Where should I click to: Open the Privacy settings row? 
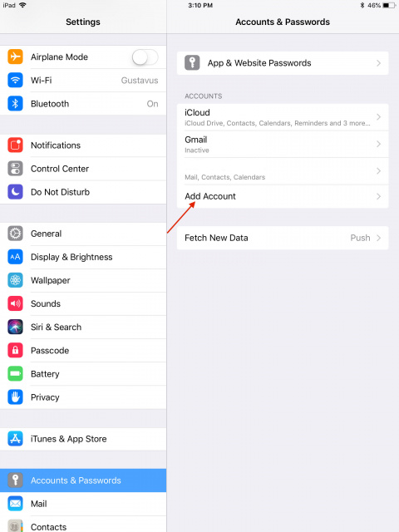point(83,397)
